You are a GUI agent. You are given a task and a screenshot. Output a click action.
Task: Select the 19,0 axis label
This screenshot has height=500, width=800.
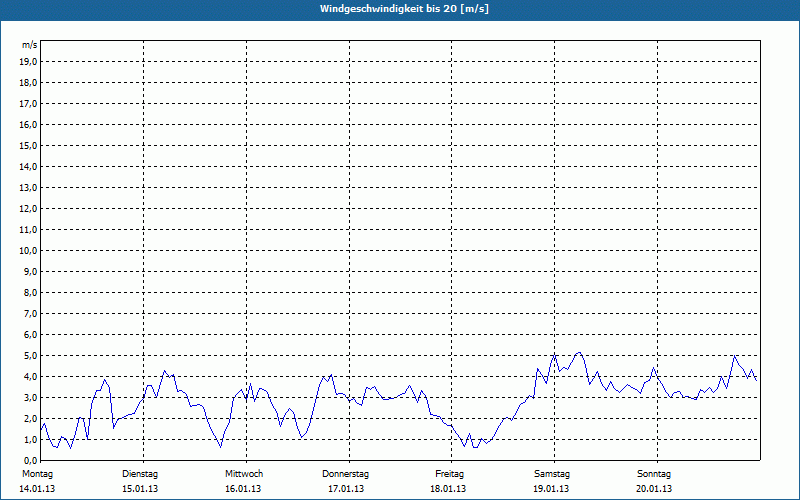[28, 62]
